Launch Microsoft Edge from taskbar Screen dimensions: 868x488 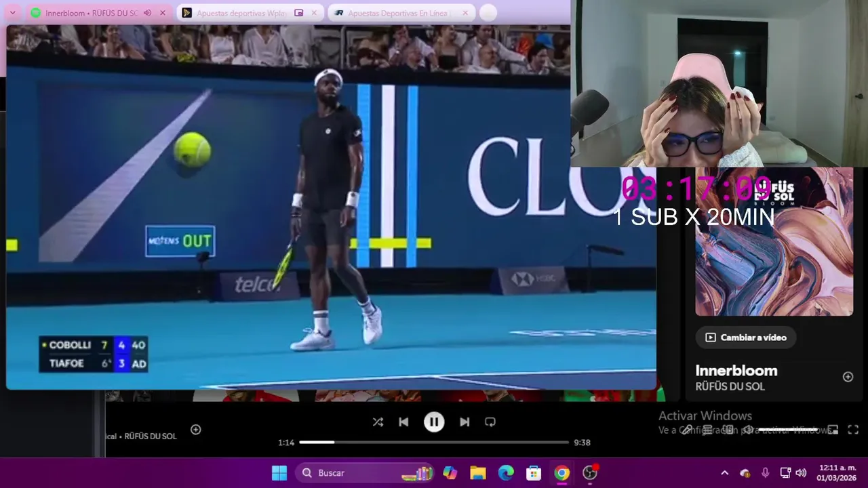(506, 473)
